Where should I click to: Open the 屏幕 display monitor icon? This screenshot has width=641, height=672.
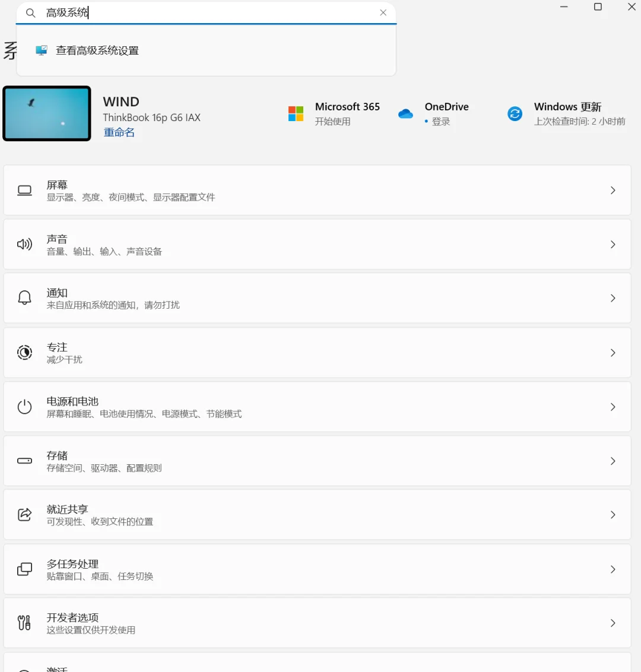click(x=24, y=190)
